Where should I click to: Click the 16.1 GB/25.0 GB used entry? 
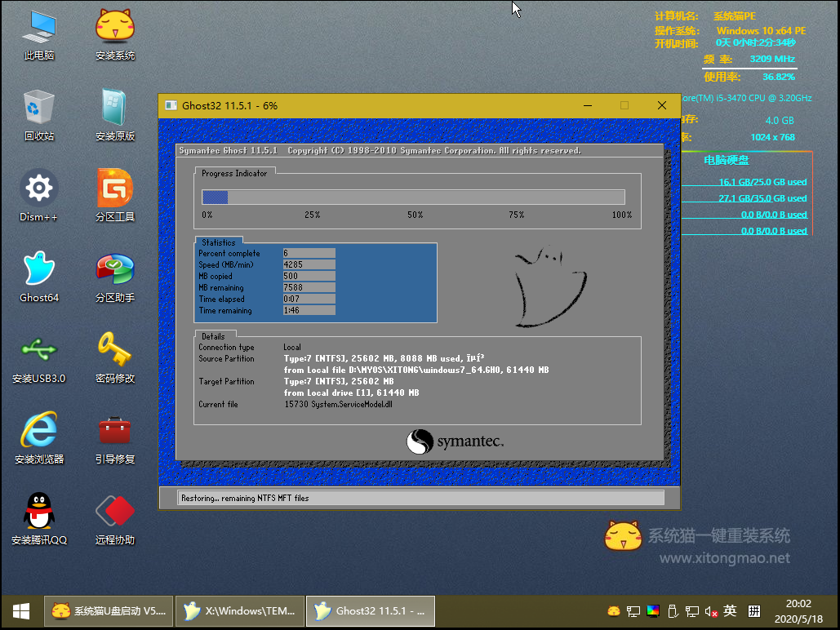[762, 182]
